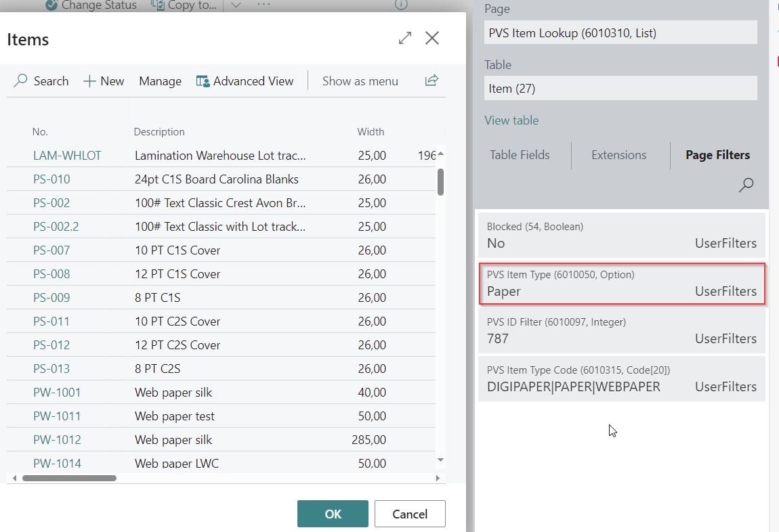This screenshot has width=779, height=532.
Task: Confirm the selection with OK
Action: pyautogui.click(x=333, y=514)
